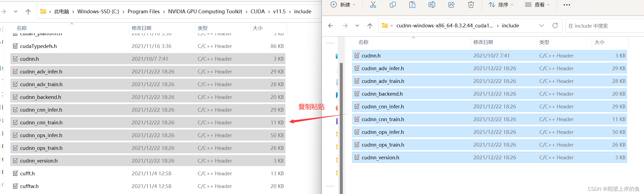Expand the chevron after Program Files breadcrumb
The width and height of the screenshot is (644, 194).
[x=164, y=12]
